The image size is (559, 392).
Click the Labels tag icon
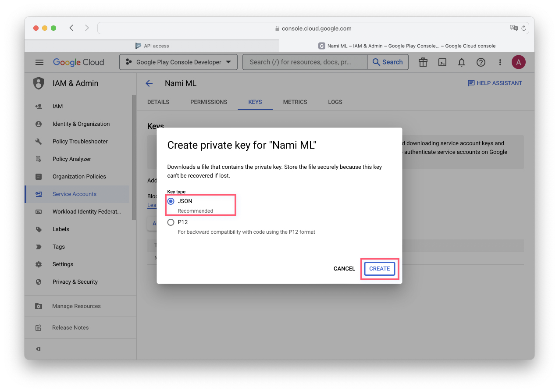tap(39, 229)
